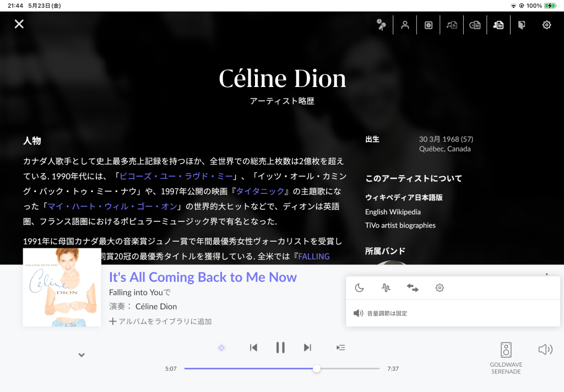The height and width of the screenshot is (392, 564).
Task: Skip to the previous track
Action: point(253,348)
